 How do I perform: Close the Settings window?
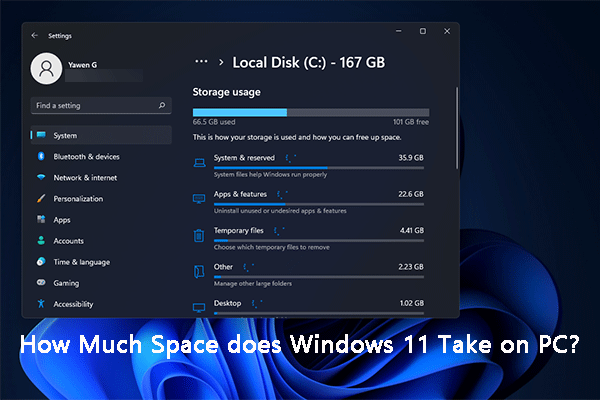tap(447, 31)
